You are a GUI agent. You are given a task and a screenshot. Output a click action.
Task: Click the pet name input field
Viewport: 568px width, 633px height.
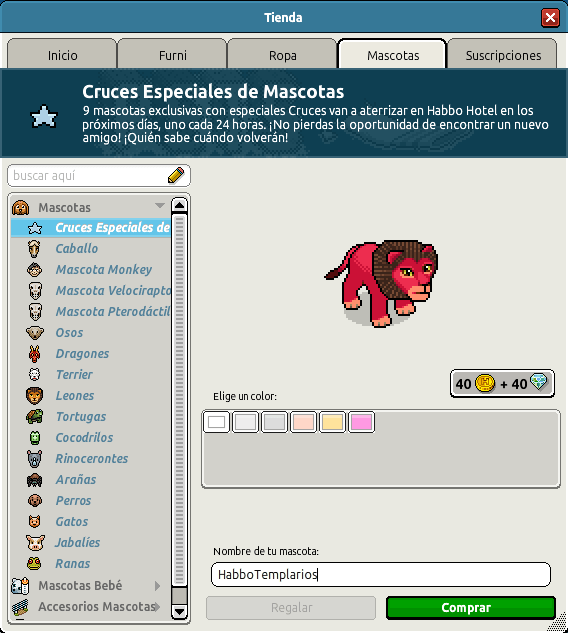tap(381, 574)
